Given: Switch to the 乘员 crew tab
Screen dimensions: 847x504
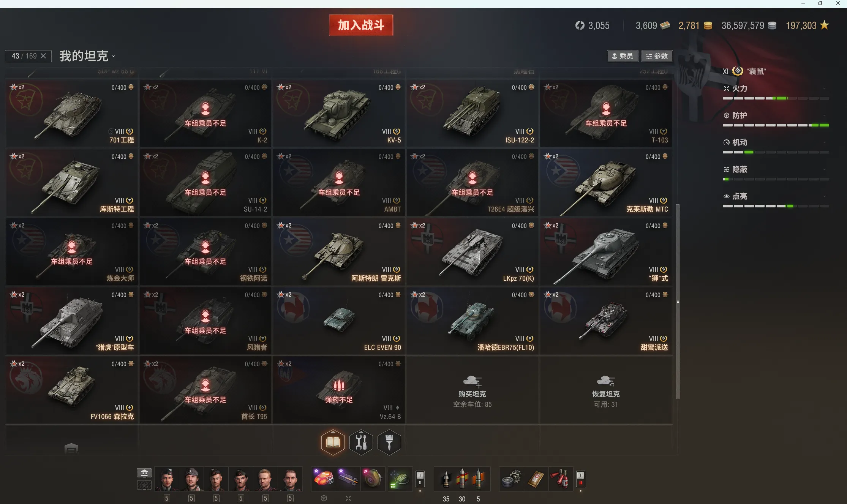Looking at the screenshot, I should (x=622, y=56).
